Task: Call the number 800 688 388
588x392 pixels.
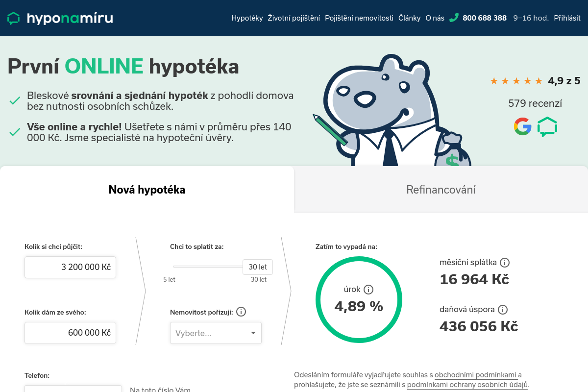Action: pyautogui.click(x=485, y=18)
